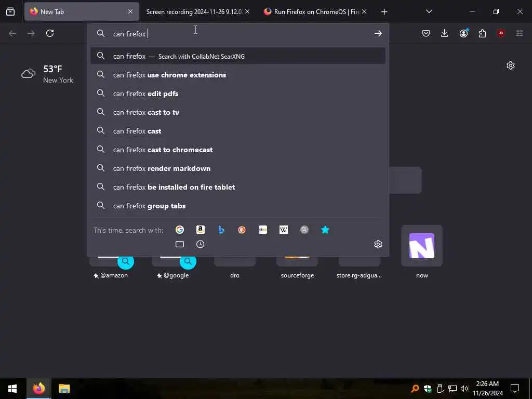This screenshot has height=399, width=532.
Task: Pick suggestion 'can firefox cast to tv'
Action: (x=238, y=112)
